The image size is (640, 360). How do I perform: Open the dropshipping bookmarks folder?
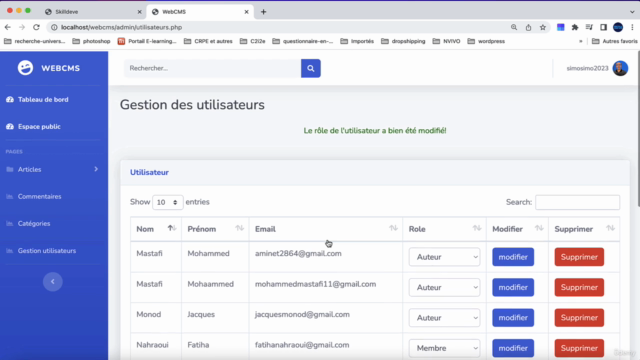point(403,41)
